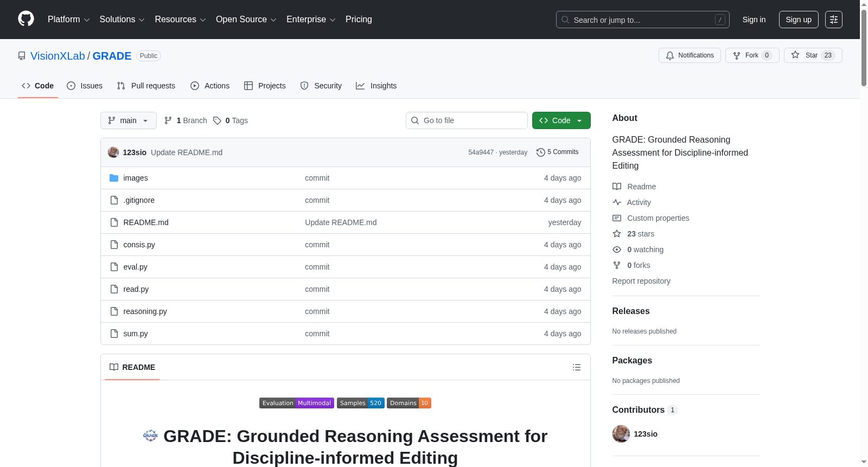Expand the Platform menu

tap(68, 20)
